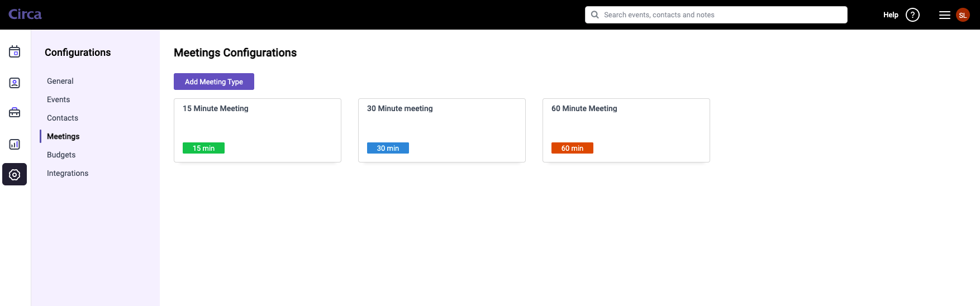The image size is (980, 306).
Task: Click the search magnifier icon
Action: pos(595,15)
